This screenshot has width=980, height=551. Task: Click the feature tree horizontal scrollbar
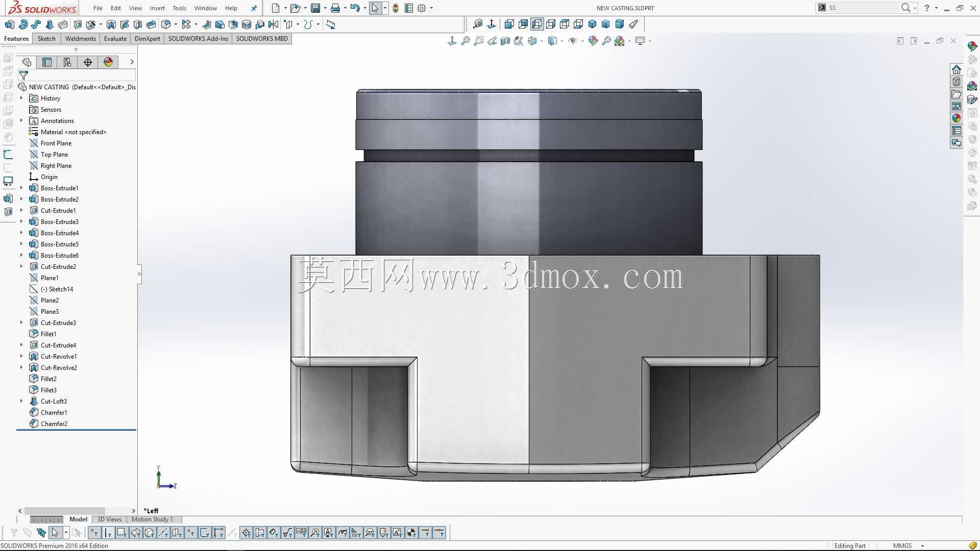tap(64, 511)
